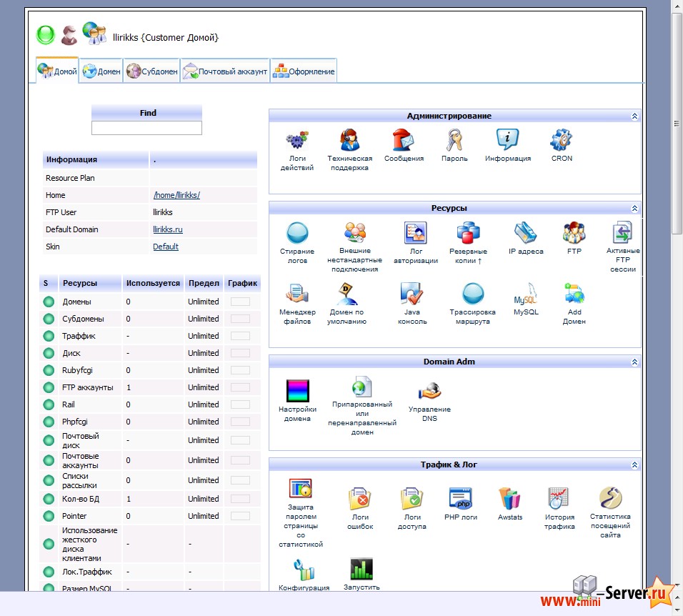Open Управление DNS icon

[429, 391]
